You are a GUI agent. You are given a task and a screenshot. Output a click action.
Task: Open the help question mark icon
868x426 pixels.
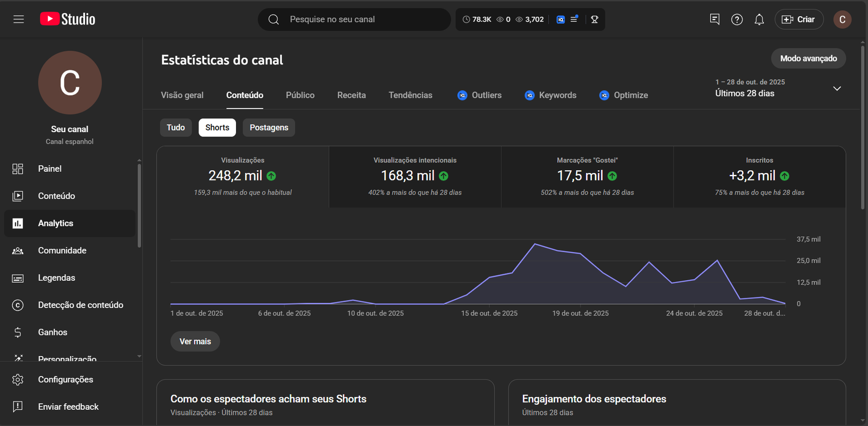tap(737, 20)
